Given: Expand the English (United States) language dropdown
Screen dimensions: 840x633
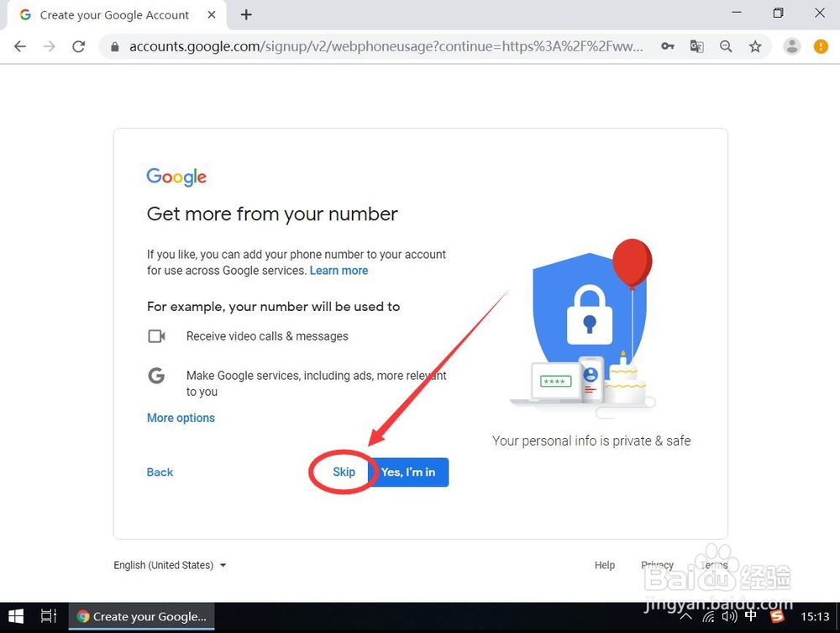Looking at the screenshot, I should pos(170,565).
